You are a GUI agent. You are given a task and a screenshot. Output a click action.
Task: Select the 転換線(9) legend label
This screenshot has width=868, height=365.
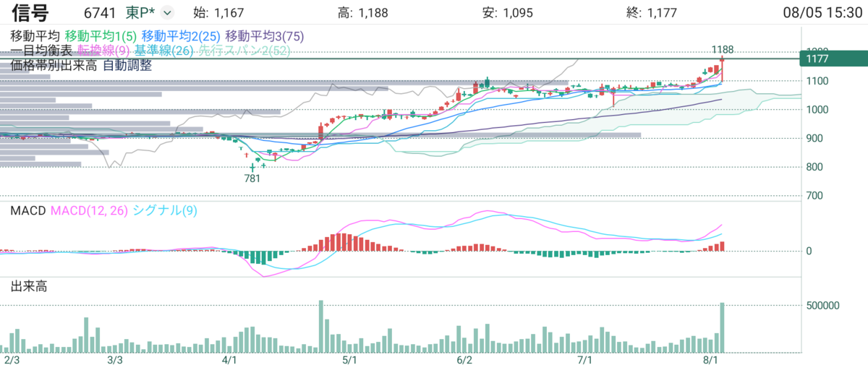[103, 51]
